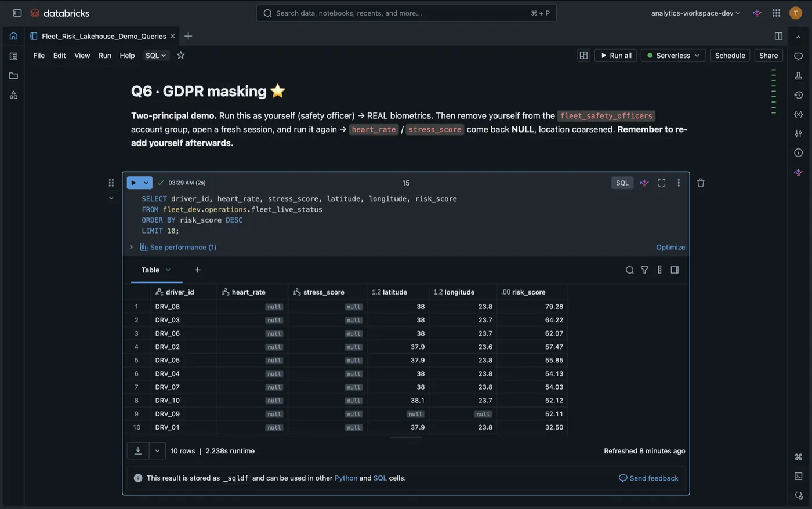Image resolution: width=812 pixels, height=509 pixels.
Task: Open the dashboard view icon near Run all
Action: pyautogui.click(x=583, y=55)
